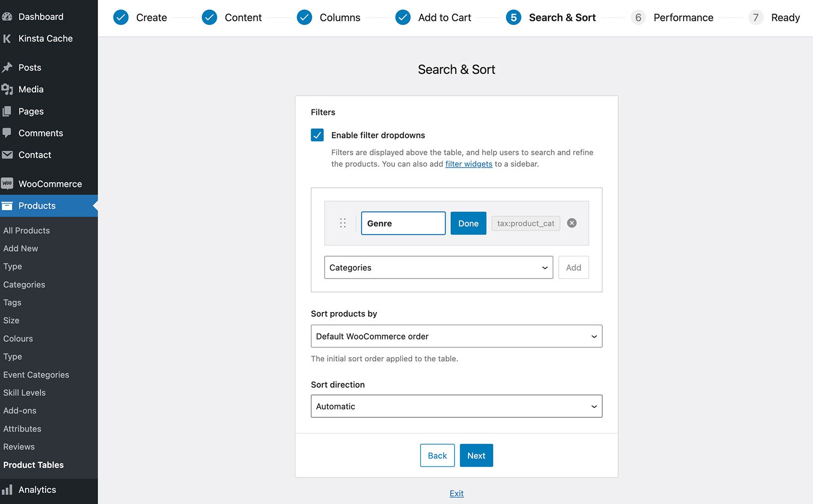
Task: Open the Analytics icon at the sidebar bottom
Action: (8, 490)
